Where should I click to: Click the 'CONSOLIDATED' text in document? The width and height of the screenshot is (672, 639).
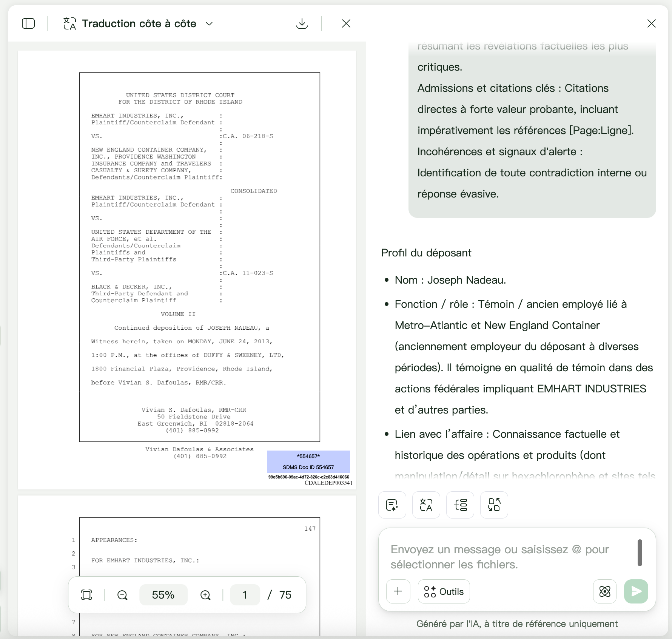pyautogui.click(x=254, y=191)
